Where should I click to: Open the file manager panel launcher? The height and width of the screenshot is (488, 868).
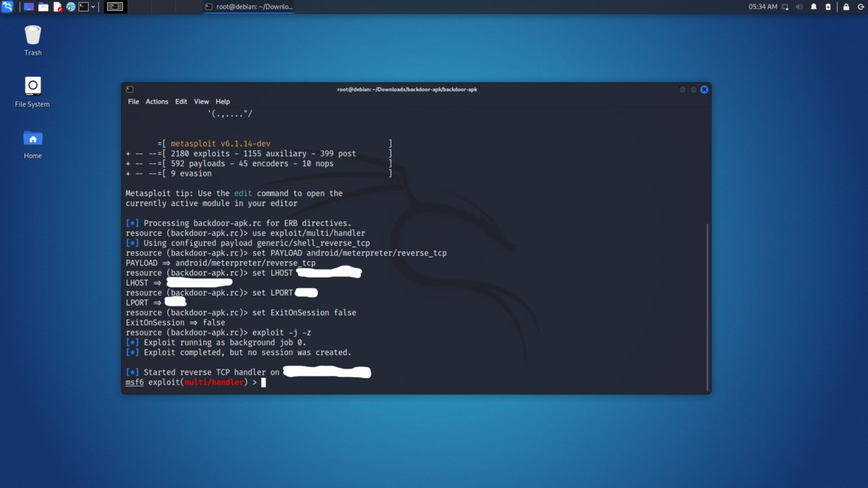coord(43,7)
